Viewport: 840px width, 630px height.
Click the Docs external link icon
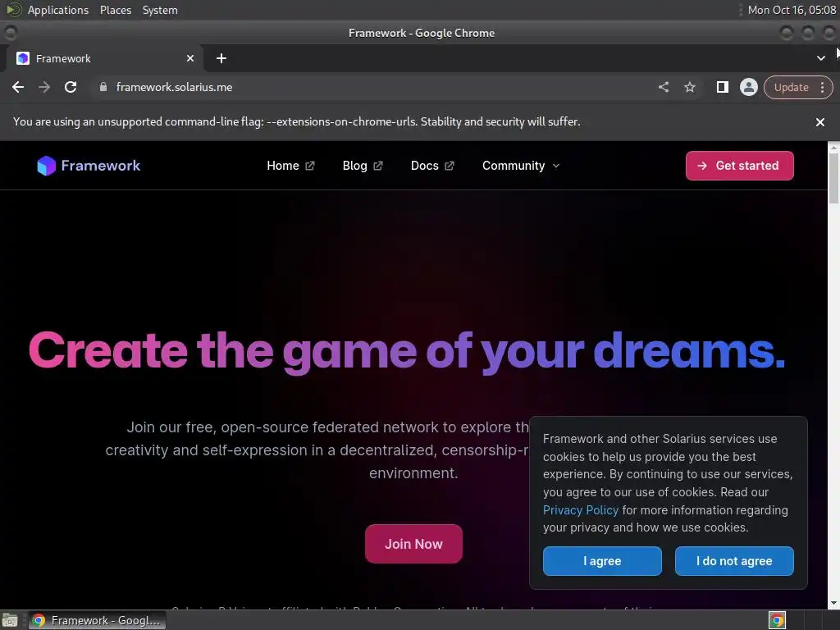point(450,166)
